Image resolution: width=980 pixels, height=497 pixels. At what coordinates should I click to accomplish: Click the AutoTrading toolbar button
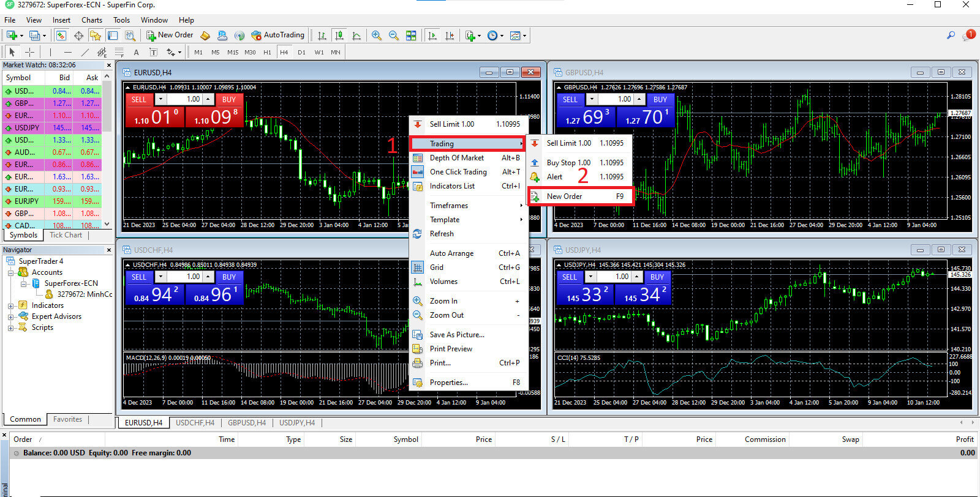coord(277,35)
